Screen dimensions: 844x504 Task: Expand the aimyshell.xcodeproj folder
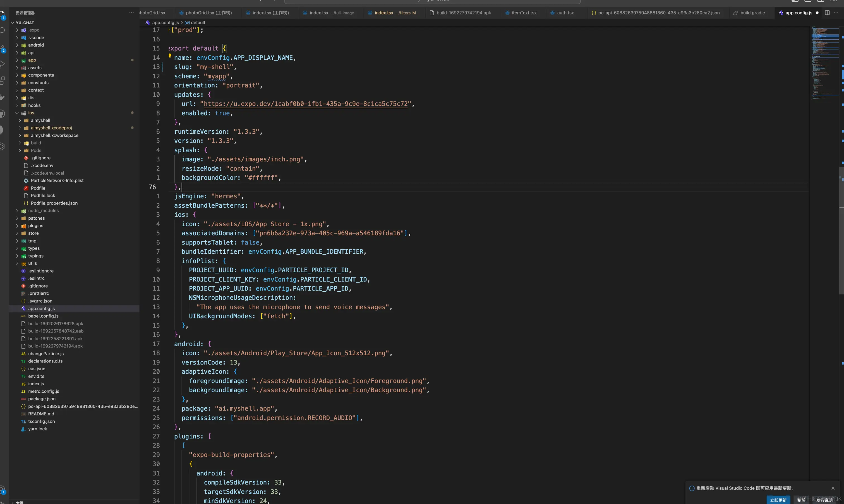pyautogui.click(x=20, y=128)
